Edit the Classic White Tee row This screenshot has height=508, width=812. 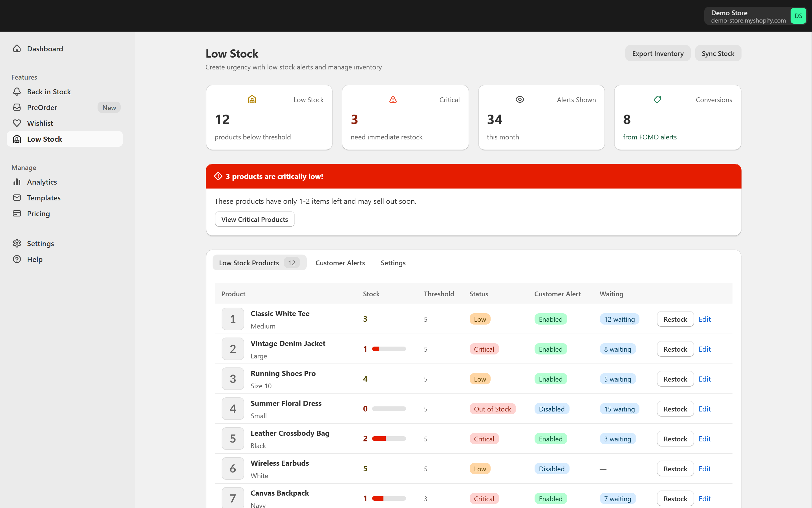[x=705, y=319]
